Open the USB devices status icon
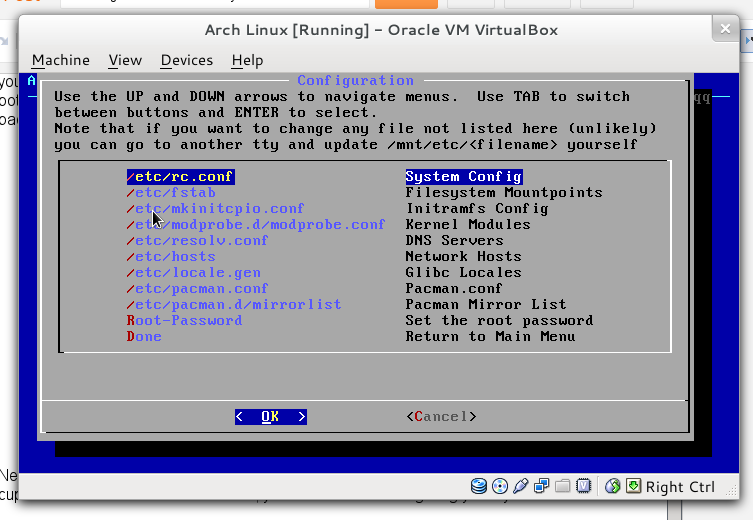Screen dimensions: 753x520 pyautogui.click(x=520, y=486)
